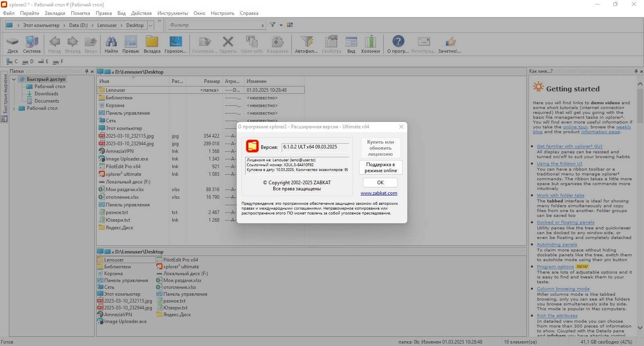Screen dimensions: 644x346
Task: Go up with the Вверх icon
Action: click(91, 44)
